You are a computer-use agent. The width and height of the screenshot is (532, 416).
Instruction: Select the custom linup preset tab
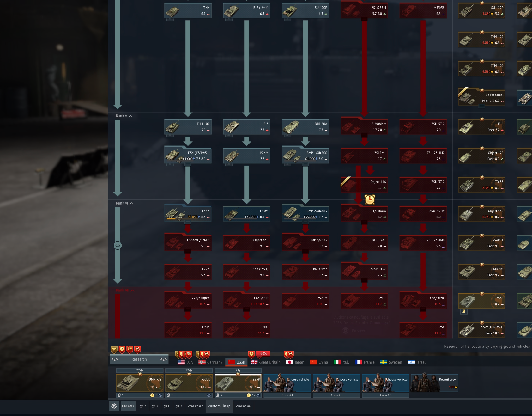click(219, 406)
